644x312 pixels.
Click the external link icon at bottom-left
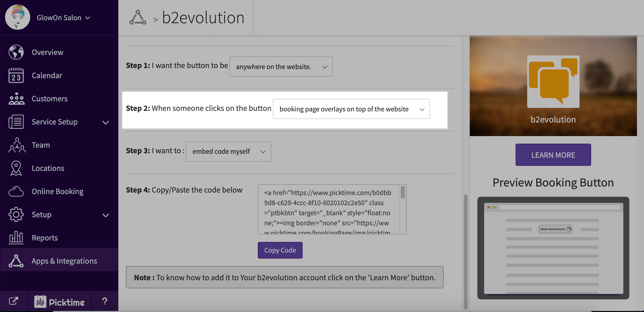[x=14, y=301]
